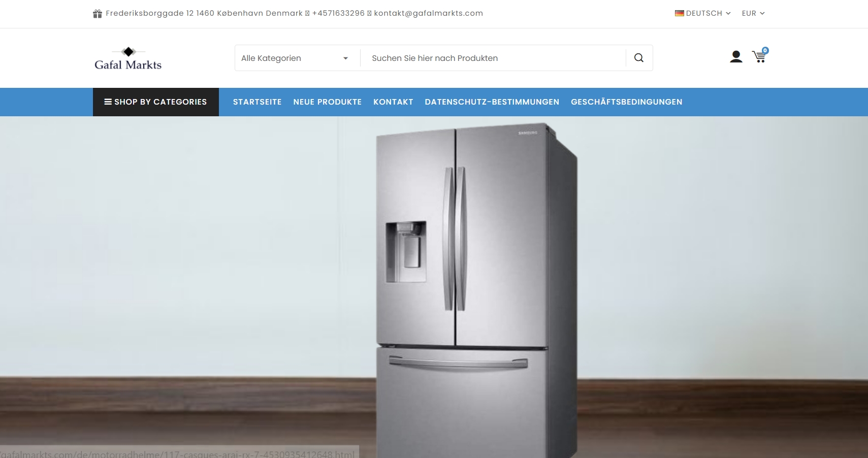Click the search magnifier icon
Viewport: 868px width, 458px height.
click(x=639, y=58)
